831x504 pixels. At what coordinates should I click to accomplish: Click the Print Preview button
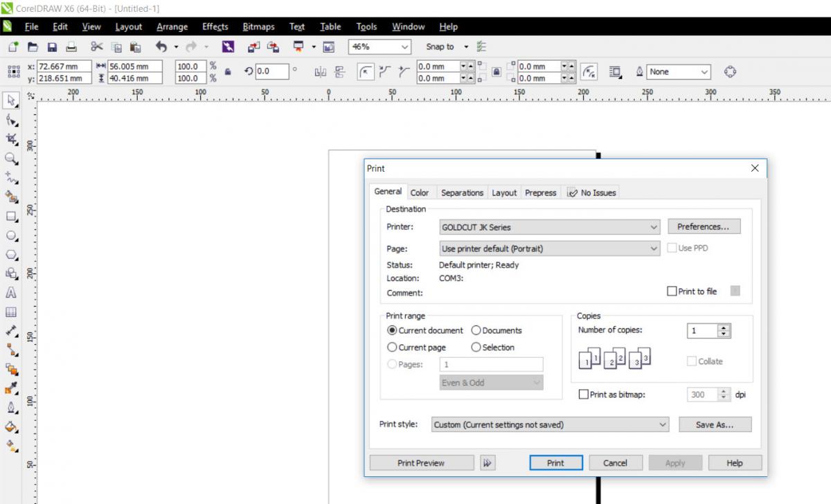[x=421, y=463]
